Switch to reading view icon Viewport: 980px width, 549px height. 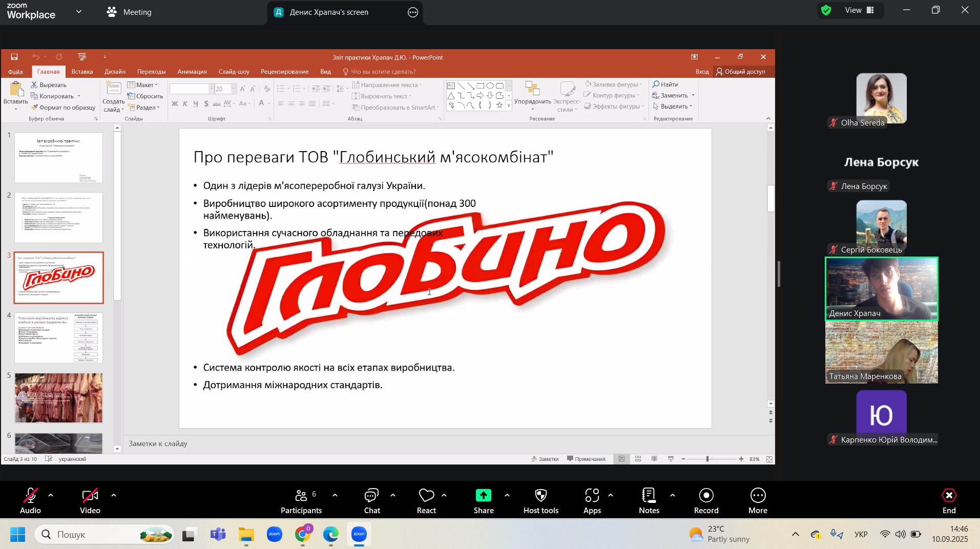click(654, 459)
